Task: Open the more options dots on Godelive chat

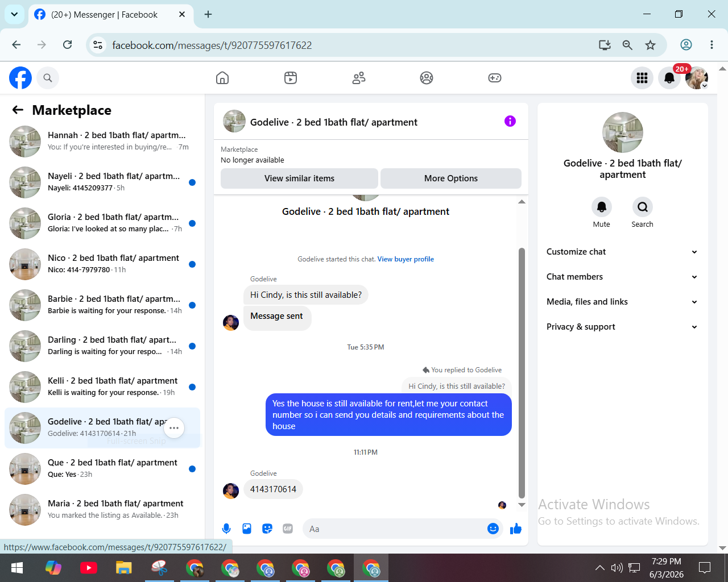Action: (174, 428)
